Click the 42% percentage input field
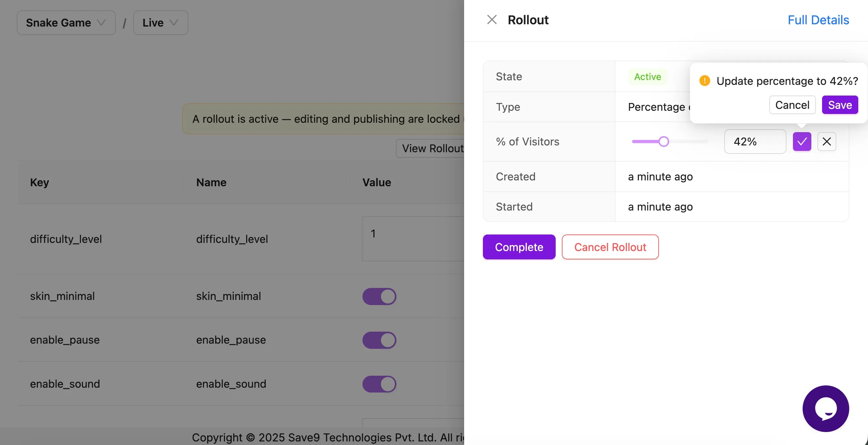This screenshot has height=445, width=868. tap(755, 142)
